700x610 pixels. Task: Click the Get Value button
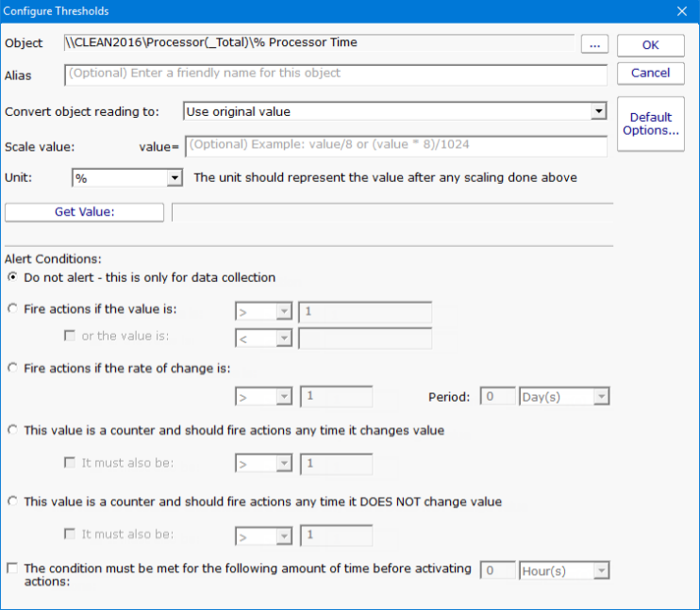(84, 212)
